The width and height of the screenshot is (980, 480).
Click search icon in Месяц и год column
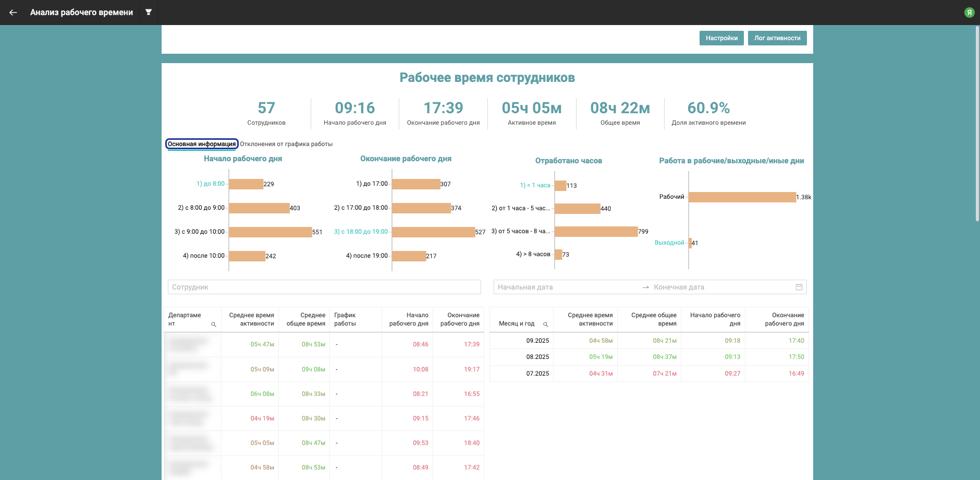pos(545,325)
